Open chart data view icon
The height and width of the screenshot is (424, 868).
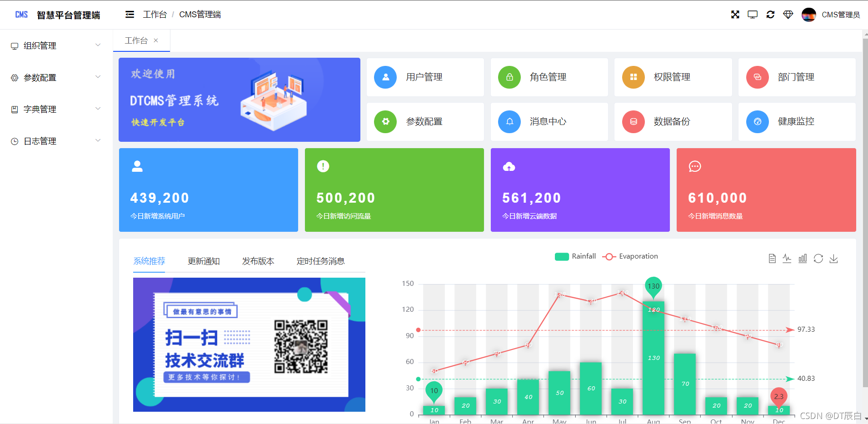[772, 259]
